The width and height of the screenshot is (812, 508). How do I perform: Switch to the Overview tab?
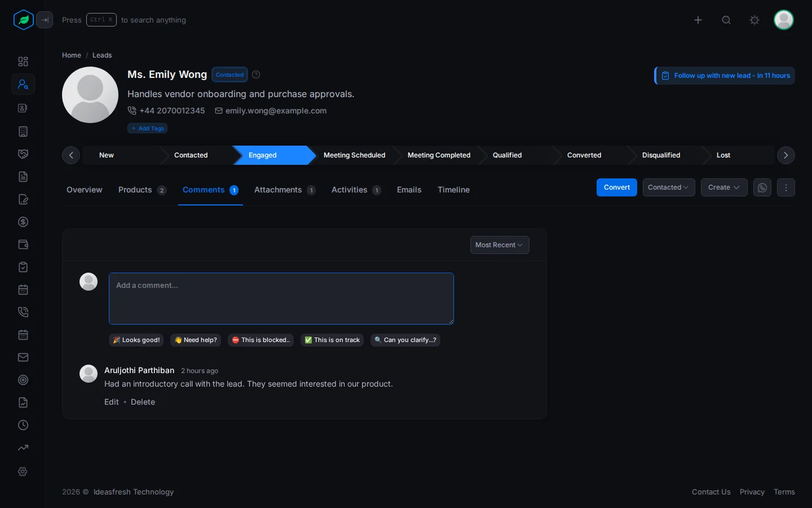pyautogui.click(x=85, y=190)
